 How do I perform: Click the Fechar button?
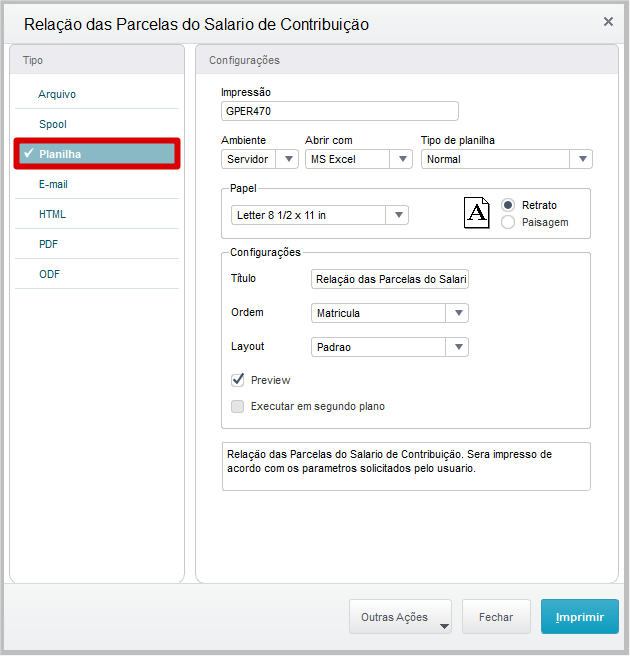click(496, 617)
